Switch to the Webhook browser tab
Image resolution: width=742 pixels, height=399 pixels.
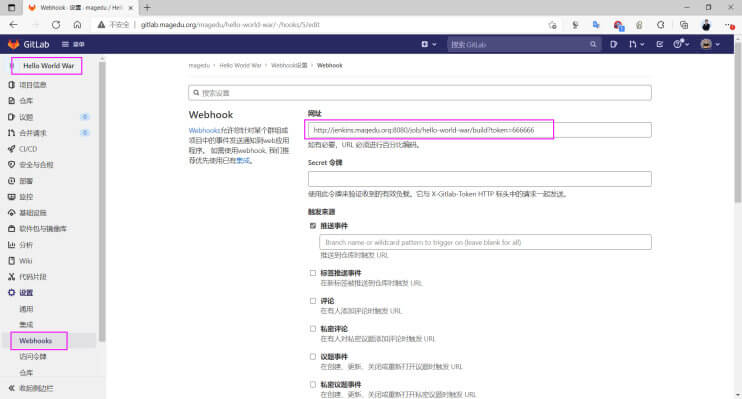80,8
